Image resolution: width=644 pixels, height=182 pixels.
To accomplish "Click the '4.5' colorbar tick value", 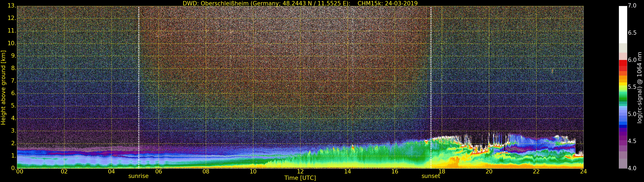I will pos(632,141).
